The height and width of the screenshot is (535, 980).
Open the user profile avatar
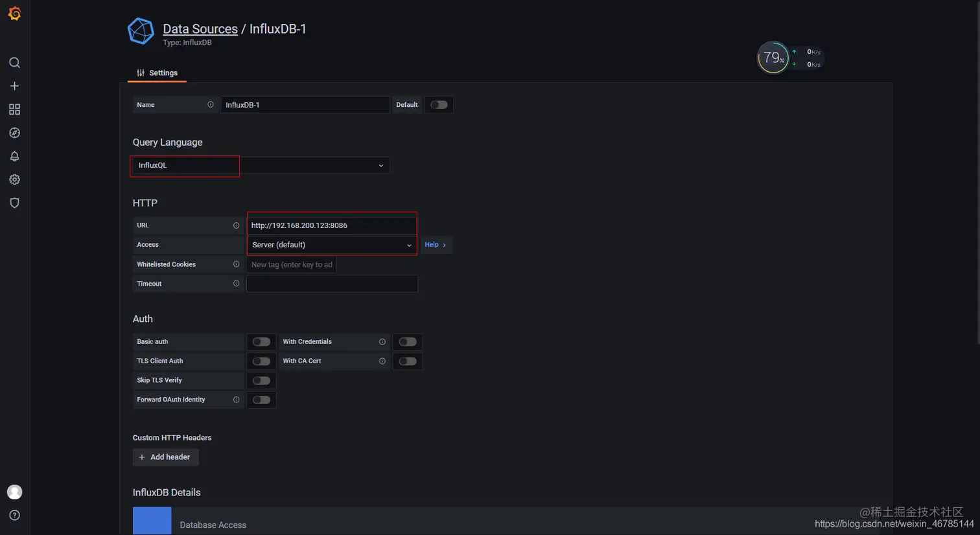(14, 492)
